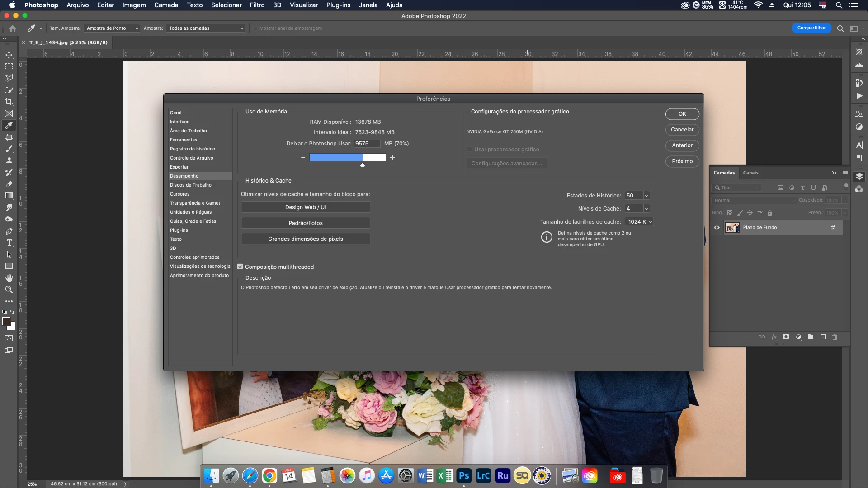Select the Horizontal Type tool
Image resolution: width=868 pixels, height=488 pixels.
coord(9,243)
